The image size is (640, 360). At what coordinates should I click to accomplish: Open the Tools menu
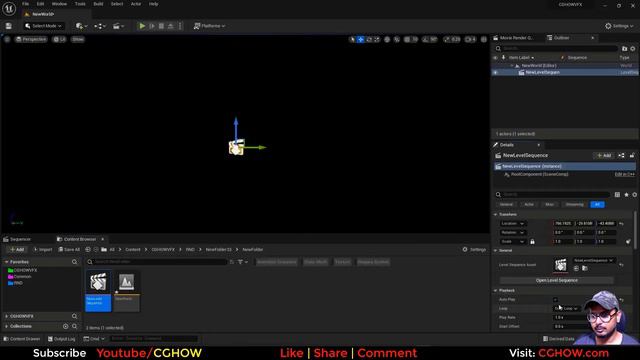point(80,4)
